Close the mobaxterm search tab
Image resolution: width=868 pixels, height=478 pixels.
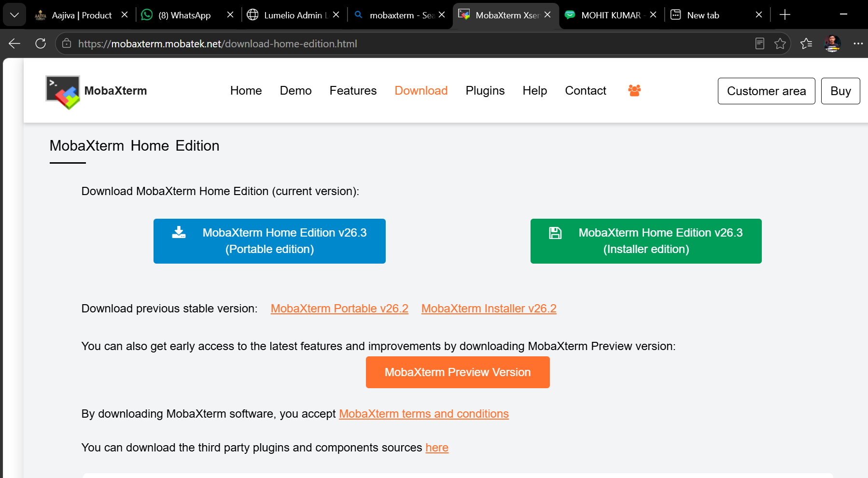pos(442,15)
